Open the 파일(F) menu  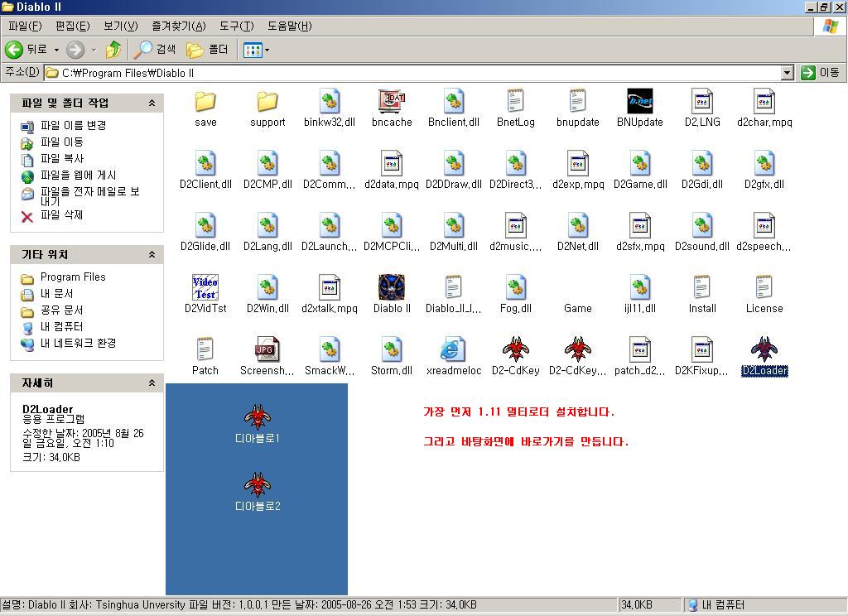(24, 26)
